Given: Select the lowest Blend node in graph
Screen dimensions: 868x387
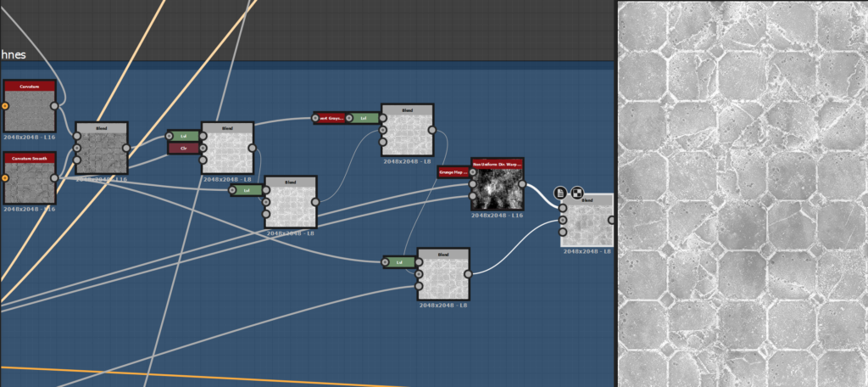Looking at the screenshot, I should [443, 274].
